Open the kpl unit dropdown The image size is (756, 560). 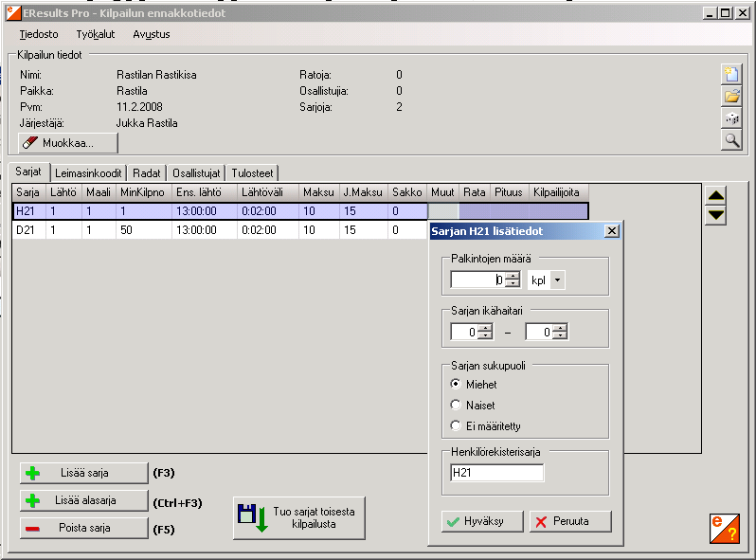(557, 280)
